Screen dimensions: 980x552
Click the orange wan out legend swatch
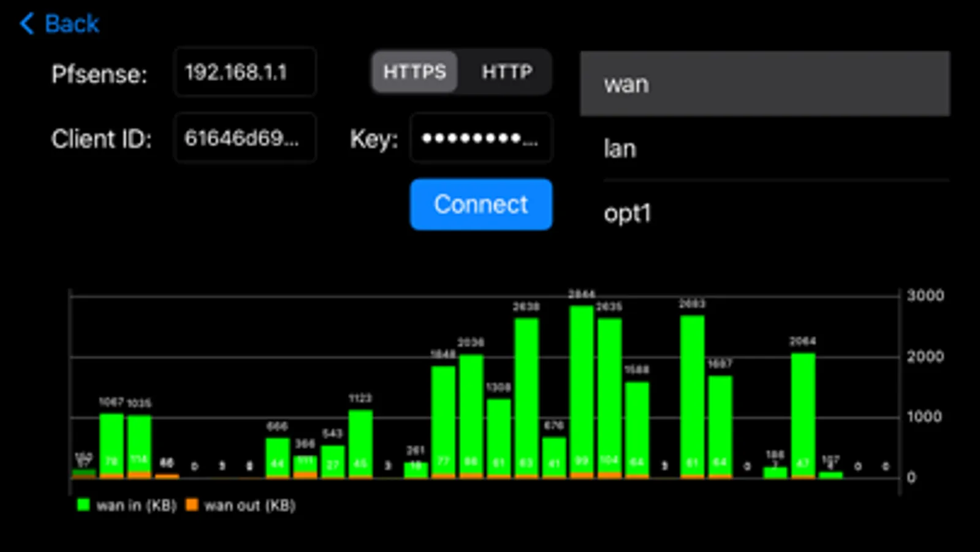192,505
